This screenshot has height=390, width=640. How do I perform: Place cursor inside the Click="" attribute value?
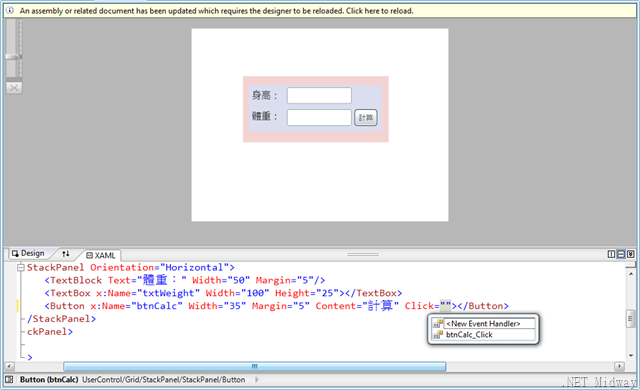445,306
